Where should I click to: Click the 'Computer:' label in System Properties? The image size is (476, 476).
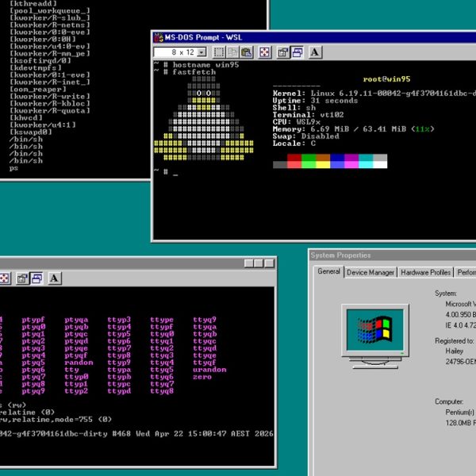[x=449, y=401]
